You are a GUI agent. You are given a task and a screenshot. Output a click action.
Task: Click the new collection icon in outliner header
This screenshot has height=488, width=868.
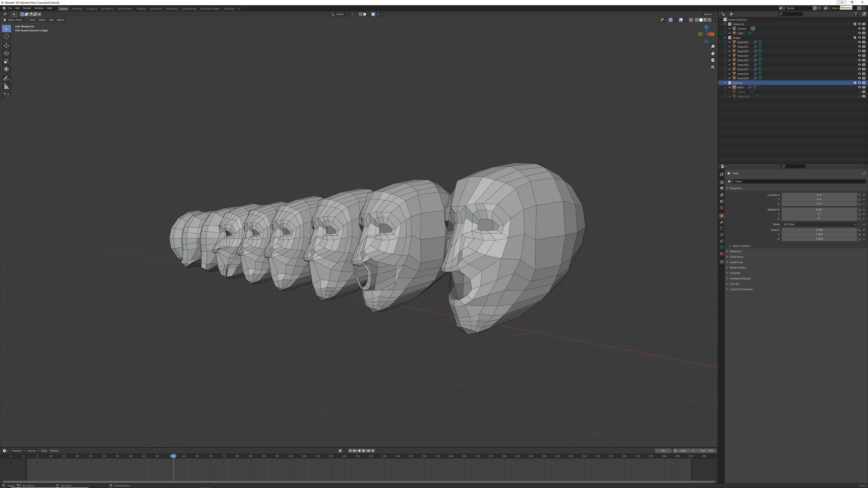coord(864,14)
